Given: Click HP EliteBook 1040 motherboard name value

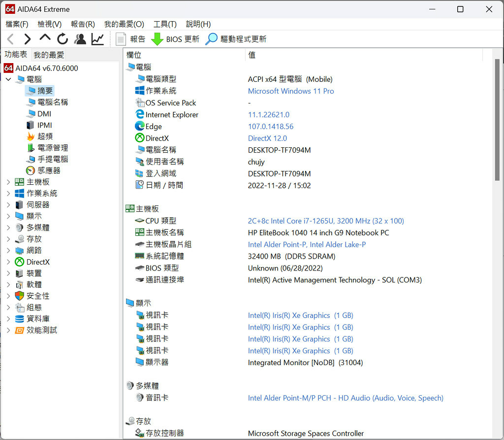Looking at the screenshot, I should pos(318,233).
